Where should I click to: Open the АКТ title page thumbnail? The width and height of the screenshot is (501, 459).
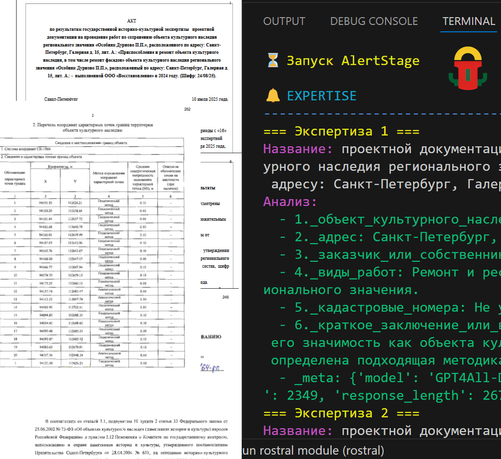point(128,52)
